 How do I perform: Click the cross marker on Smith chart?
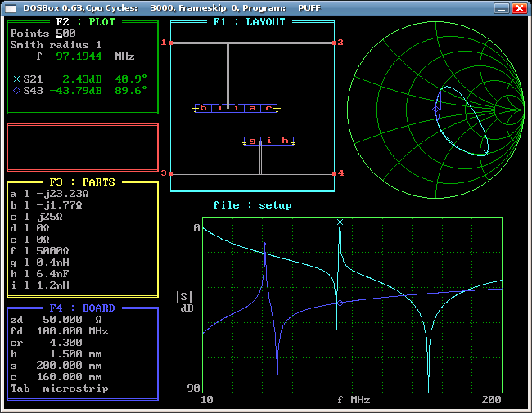coord(486,153)
